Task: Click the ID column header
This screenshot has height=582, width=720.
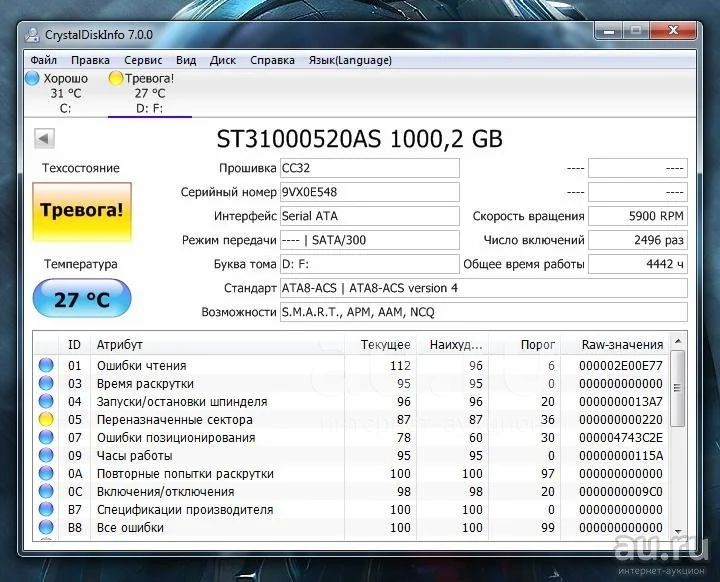Action: coord(74,345)
